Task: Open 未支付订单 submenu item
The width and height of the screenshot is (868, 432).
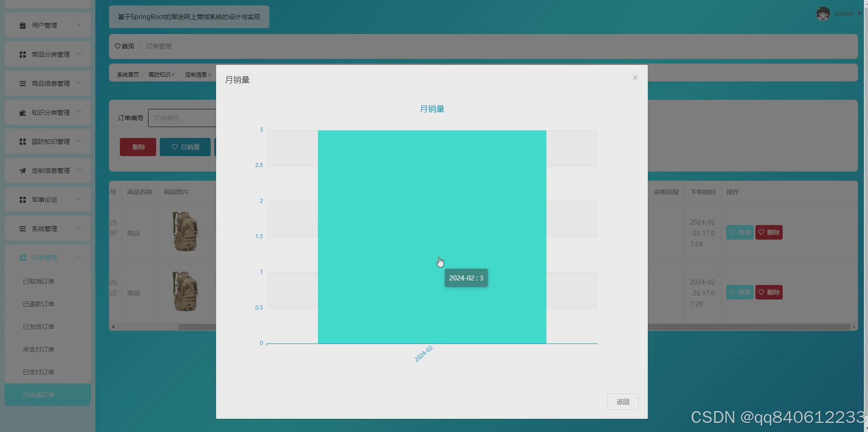Action: click(x=48, y=349)
